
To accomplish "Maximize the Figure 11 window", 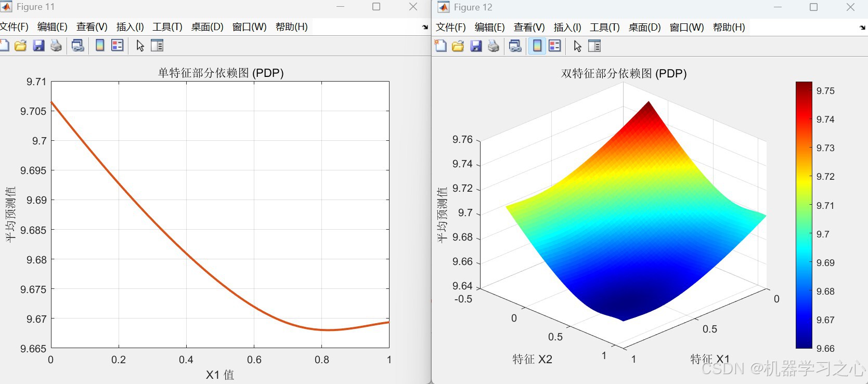I will coord(377,7).
